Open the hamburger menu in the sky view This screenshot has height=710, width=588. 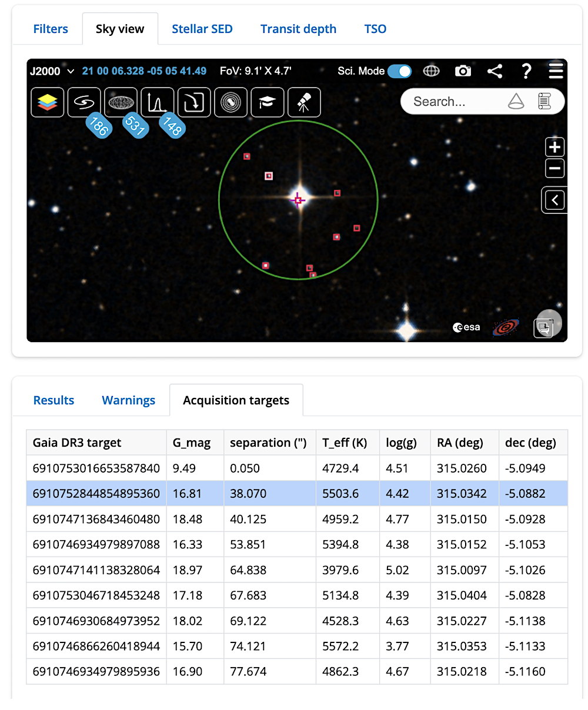[x=556, y=71]
